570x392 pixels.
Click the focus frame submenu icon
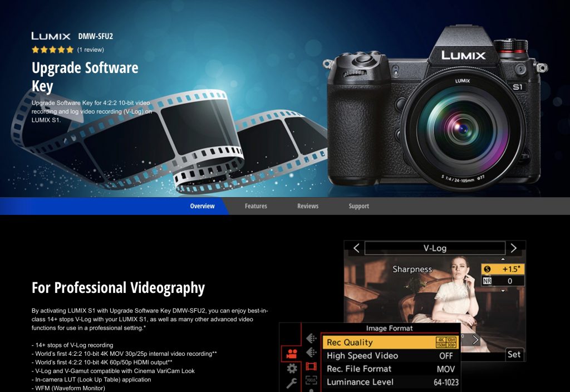tap(311, 380)
